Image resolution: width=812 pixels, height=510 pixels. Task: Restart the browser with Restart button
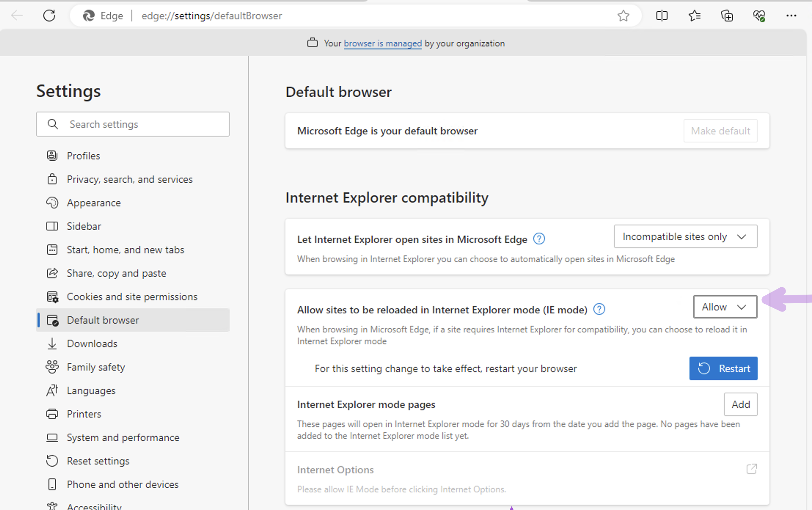pyautogui.click(x=723, y=368)
